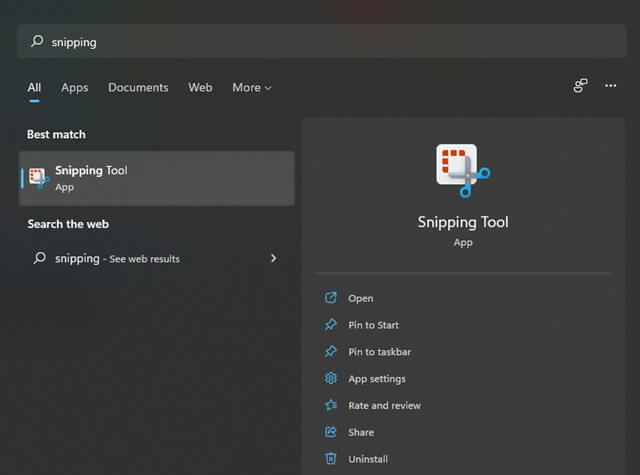Select the All filter tab
Image resolution: width=640 pixels, height=475 pixels.
coord(34,88)
